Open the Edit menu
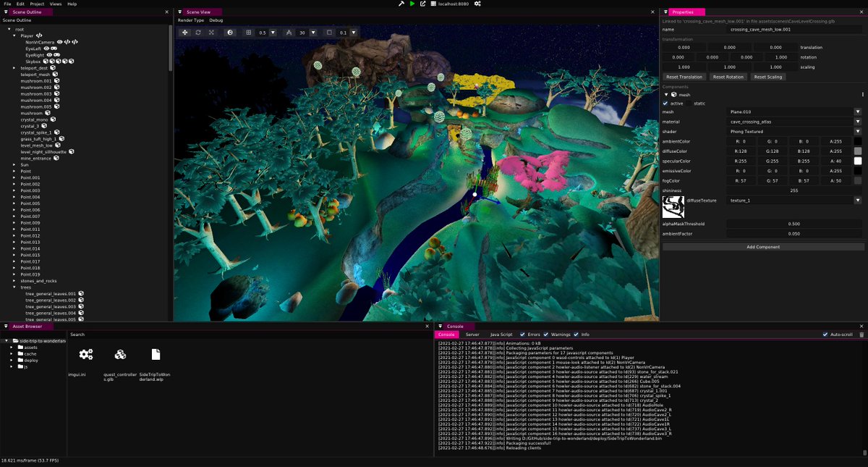This screenshot has width=868, height=467. tap(20, 4)
